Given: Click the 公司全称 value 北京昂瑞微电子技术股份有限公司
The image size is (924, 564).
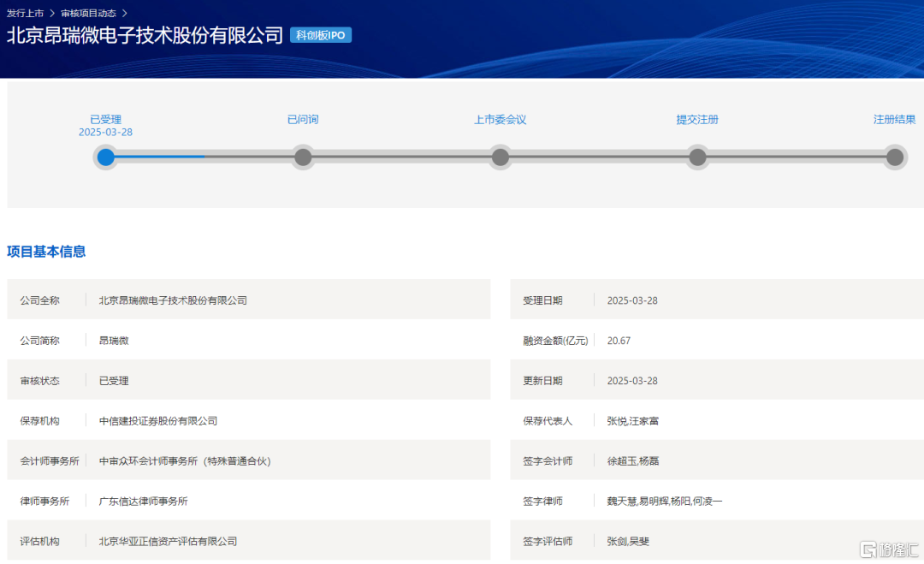Looking at the screenshot, I should click(x=173, y=300).
